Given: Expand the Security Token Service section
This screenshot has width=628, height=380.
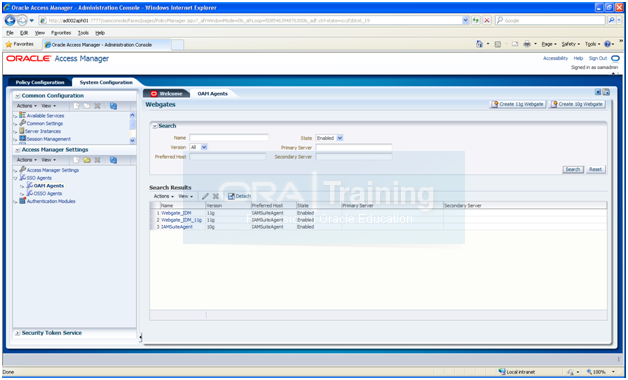Looking at the screenshot, I should [x=18, y=333].
